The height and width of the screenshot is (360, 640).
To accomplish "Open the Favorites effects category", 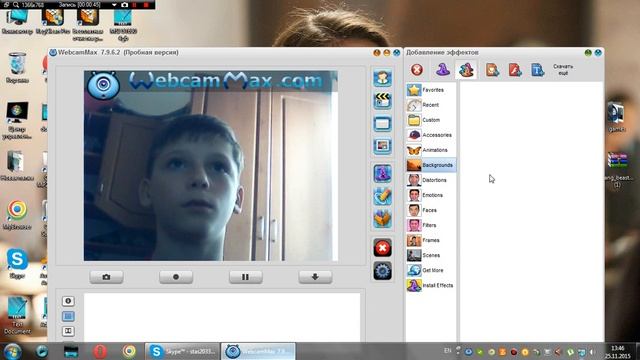I will pos(431,90).
